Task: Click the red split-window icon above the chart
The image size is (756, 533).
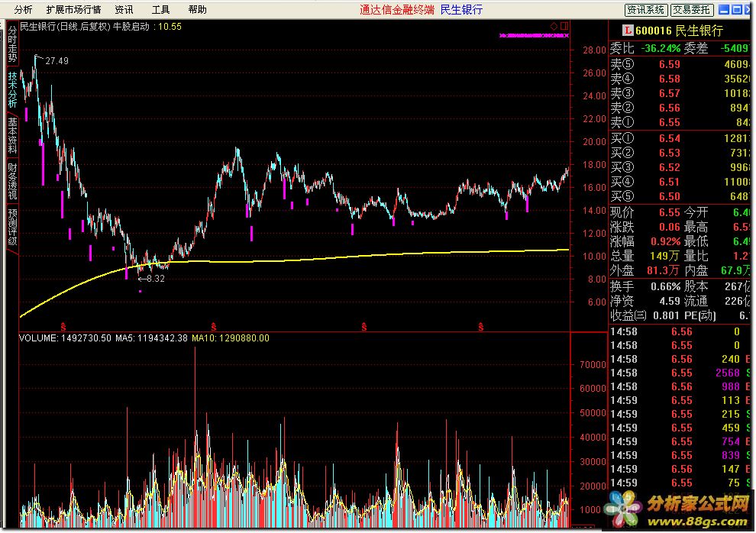Action: [x=564, y=26]
